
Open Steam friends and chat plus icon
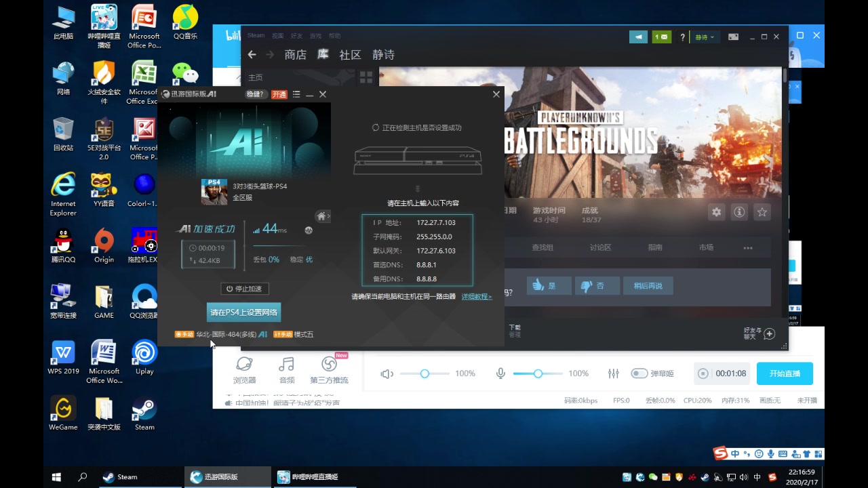coord(769,333)
